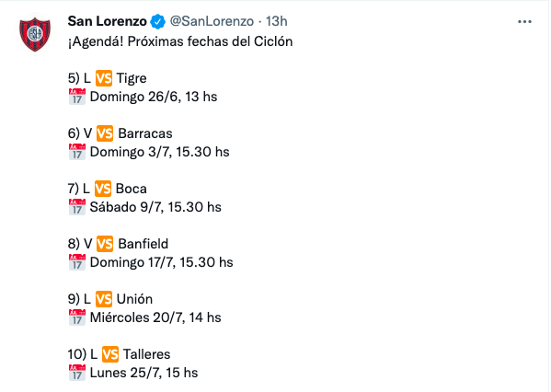551x392 pixels.
Task: Click the VS emoji next to Banfield
Action: pyautogui.click(x=105, y=244)
